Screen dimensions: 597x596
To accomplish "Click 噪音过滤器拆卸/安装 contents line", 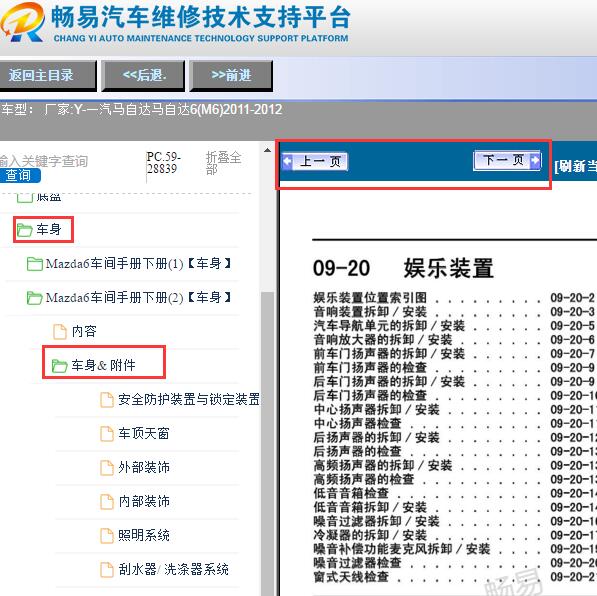I will pyautogui.click(x=455, y=521).
